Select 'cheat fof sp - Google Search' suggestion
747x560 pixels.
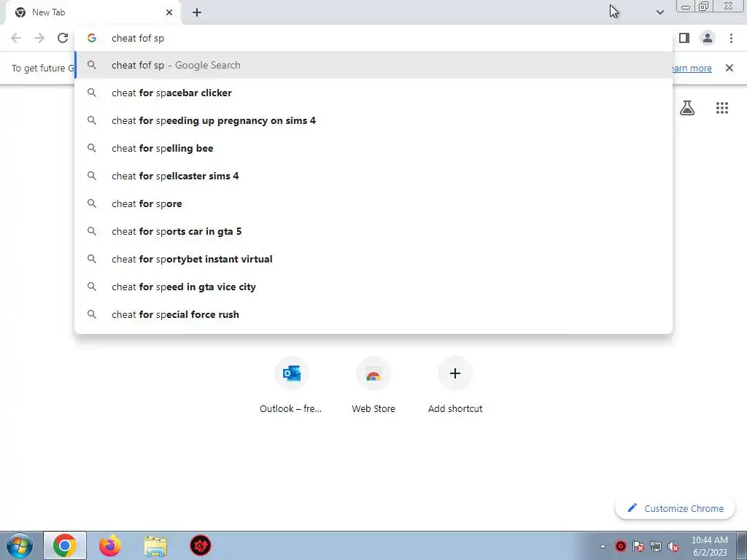point(373,65)
